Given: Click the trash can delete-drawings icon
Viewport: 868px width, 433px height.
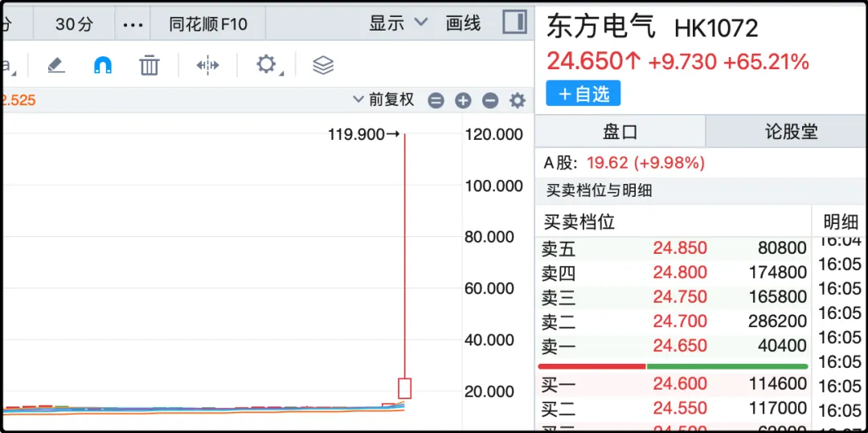Looking at the screenshot, I should point(149,65).
